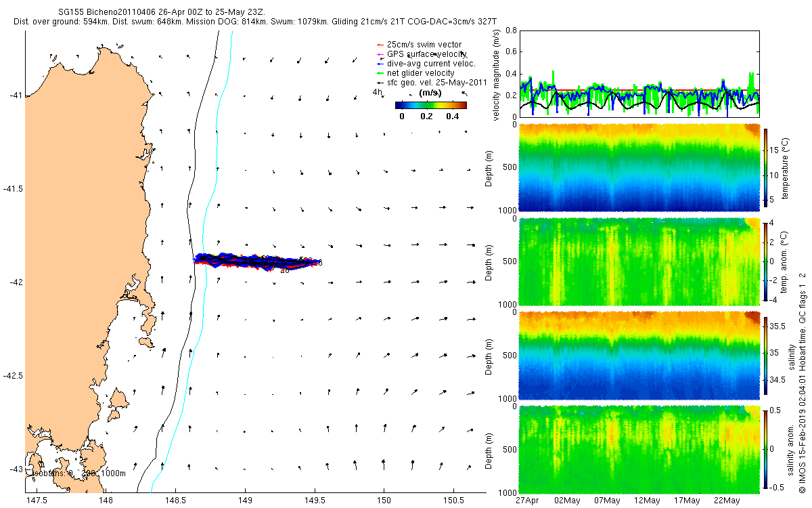Click the green net glider velocity legend entry
The image size is (812, 508).
[420, 72]
